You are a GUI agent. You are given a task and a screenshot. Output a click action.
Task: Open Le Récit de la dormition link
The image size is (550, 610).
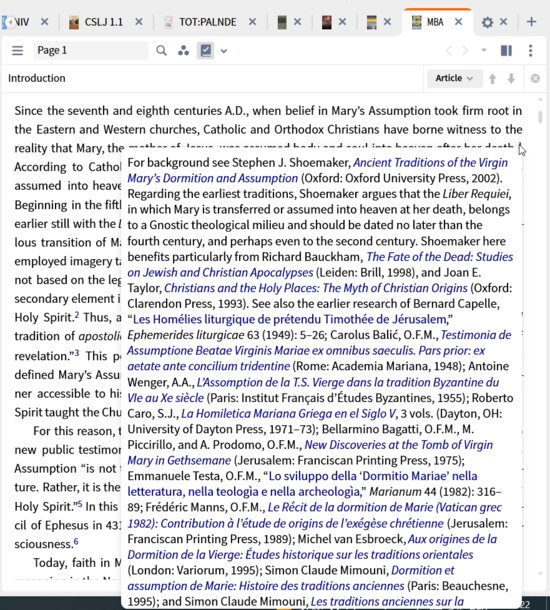[x=385, y=507]
